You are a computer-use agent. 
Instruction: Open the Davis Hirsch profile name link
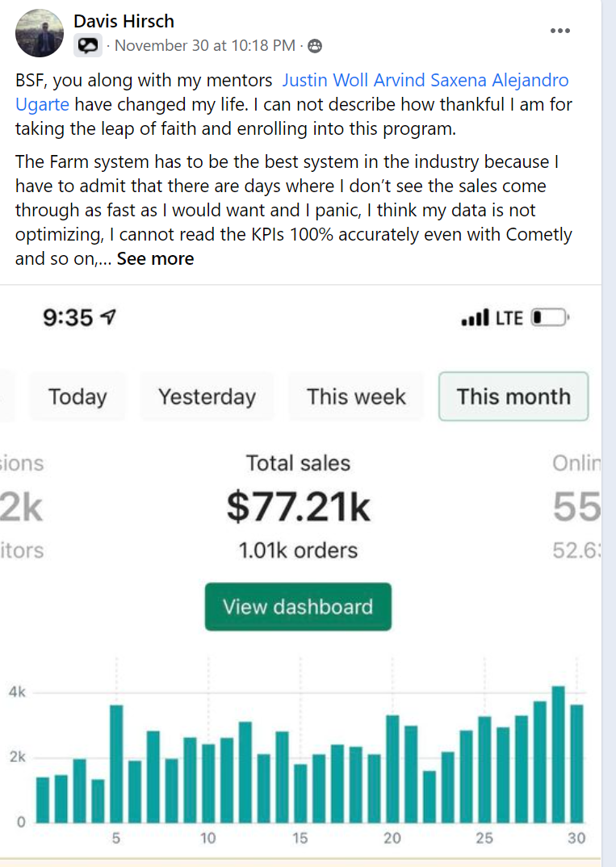tap(124, 21)
